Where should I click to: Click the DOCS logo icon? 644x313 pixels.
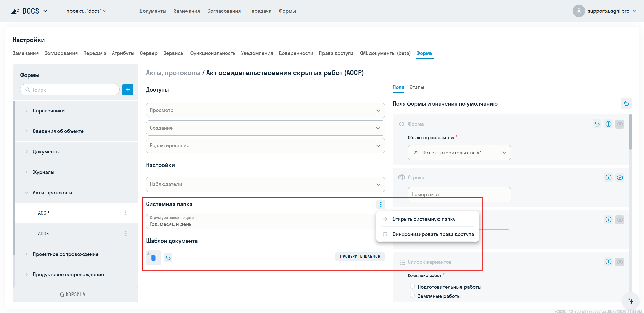point(15,11)
